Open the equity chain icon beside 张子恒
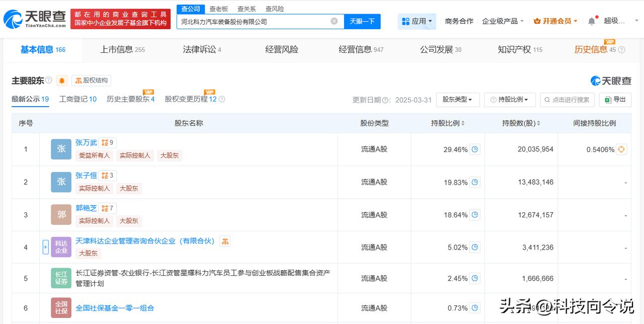This screenshot has height=324, width=644. point(108,176)
